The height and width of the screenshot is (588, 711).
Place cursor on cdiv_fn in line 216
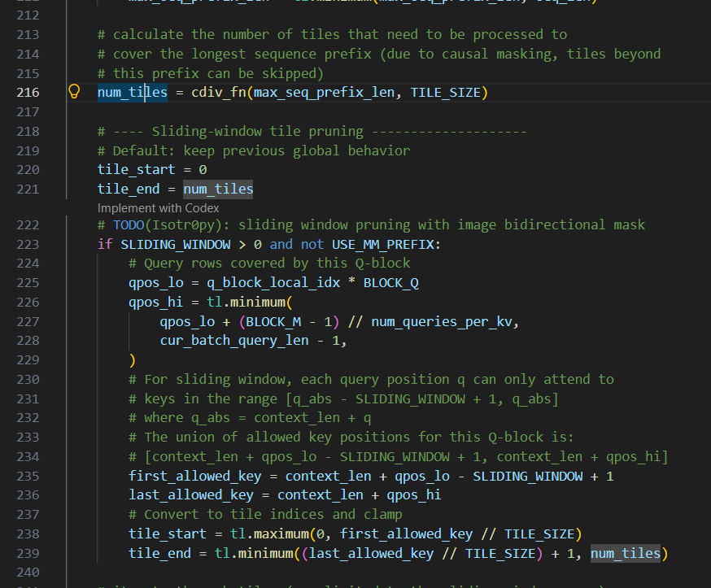point(219,93)
